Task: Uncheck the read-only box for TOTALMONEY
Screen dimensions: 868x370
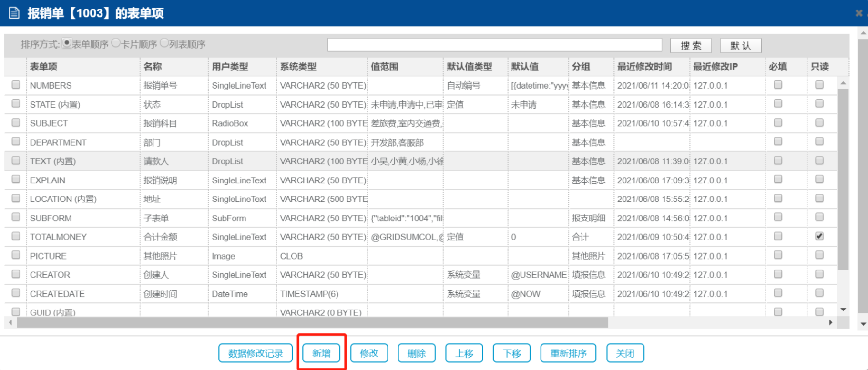Action: (819, 236)
